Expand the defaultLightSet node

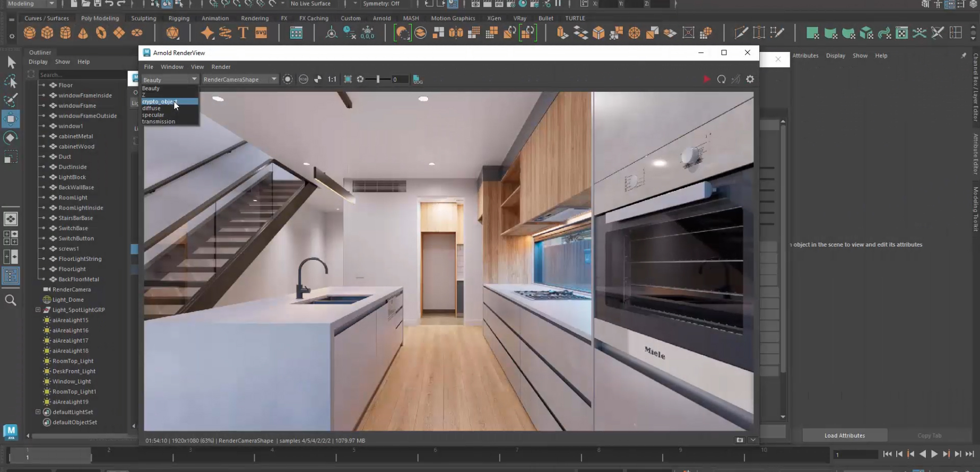click(x=38, y=412)
